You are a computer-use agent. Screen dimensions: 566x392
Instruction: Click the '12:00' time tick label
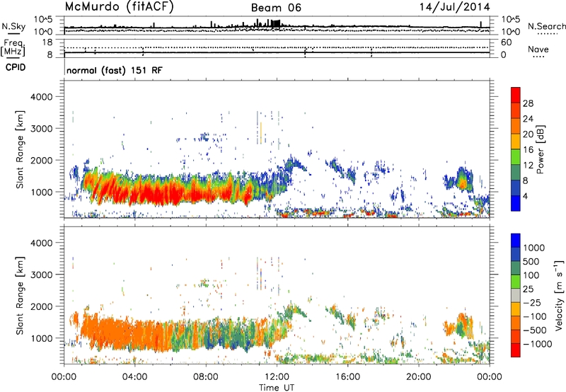click(x=277, y=377)
